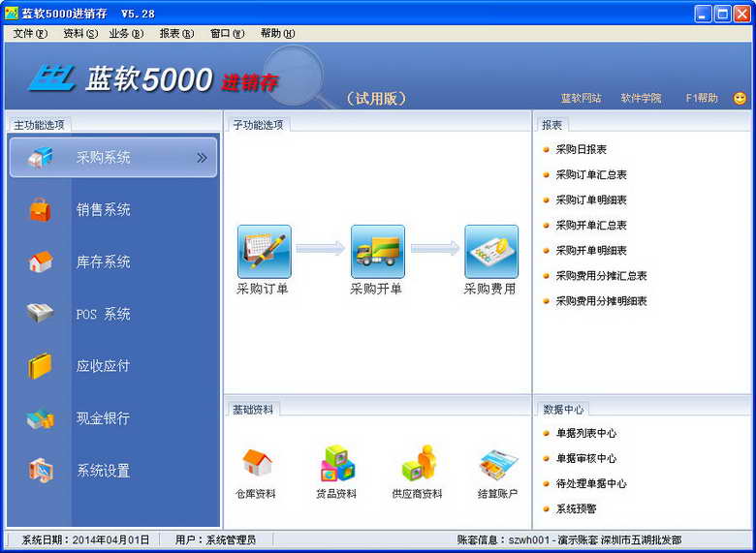Click the F1帮助 link
Image resolution: width=756 pixels, height=553 pixels.
tap(702, 98)
